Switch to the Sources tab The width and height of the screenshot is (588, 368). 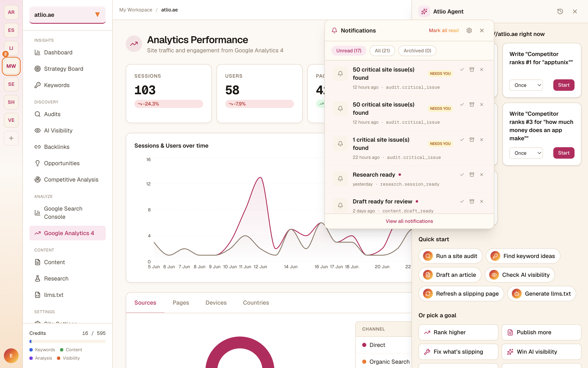pos(145,303)
